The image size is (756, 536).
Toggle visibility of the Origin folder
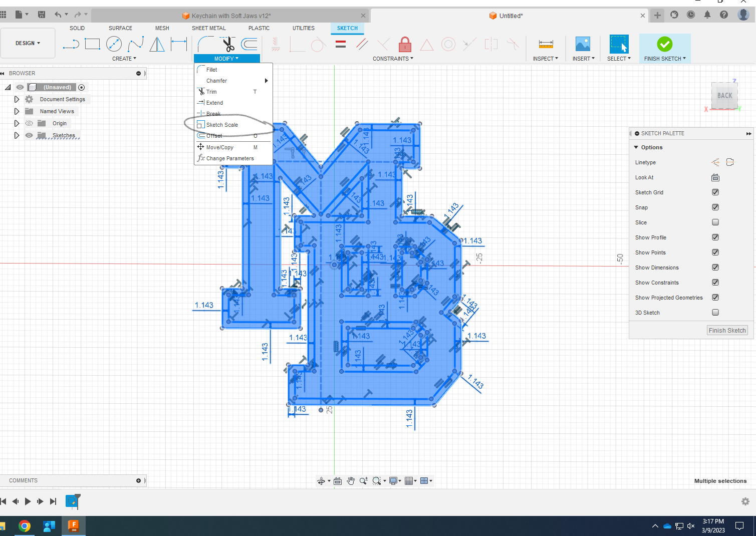pos(29,123)
